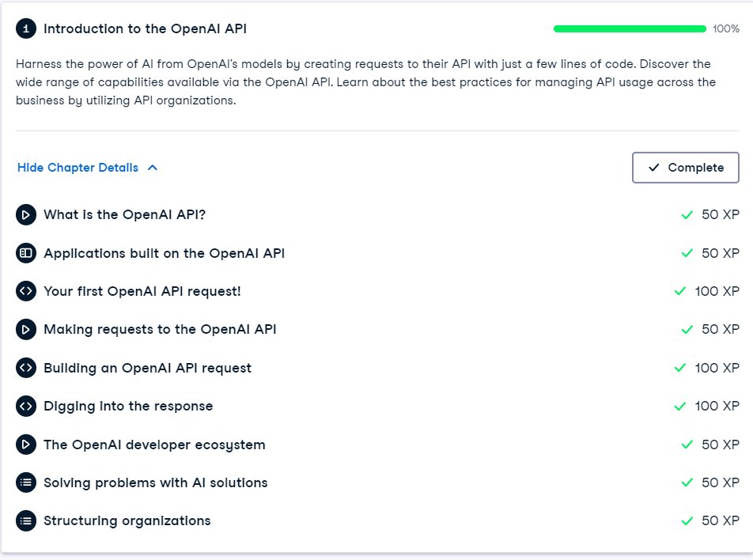Image resolution: width=753 pixels, height=560 pixels.
Task: Click play icon next to Making requests to the OpenAI API
Action: click(x=26, y=330)
